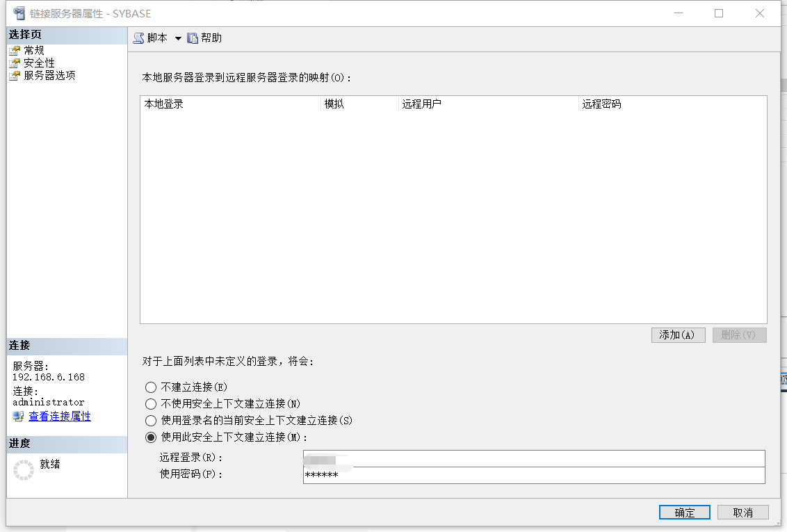Click the 本地登录 column header

(x=230, y=104)
